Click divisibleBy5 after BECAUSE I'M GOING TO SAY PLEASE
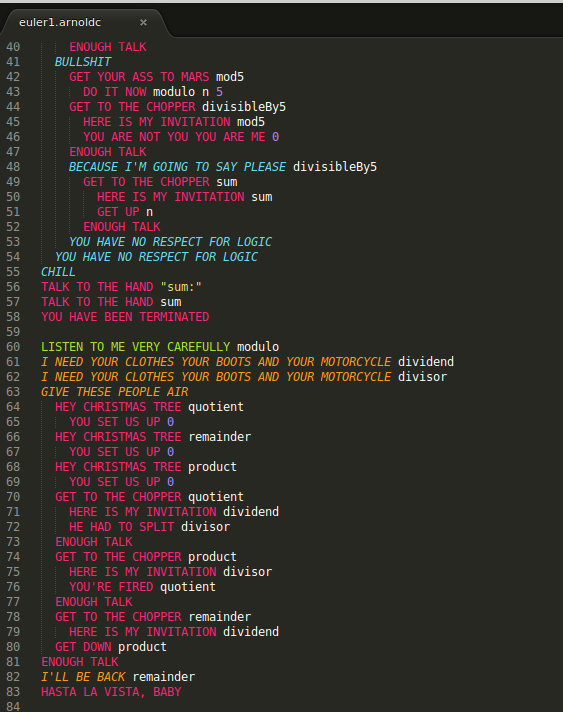This screenshot has height=712, width=563. coord(335,167)
